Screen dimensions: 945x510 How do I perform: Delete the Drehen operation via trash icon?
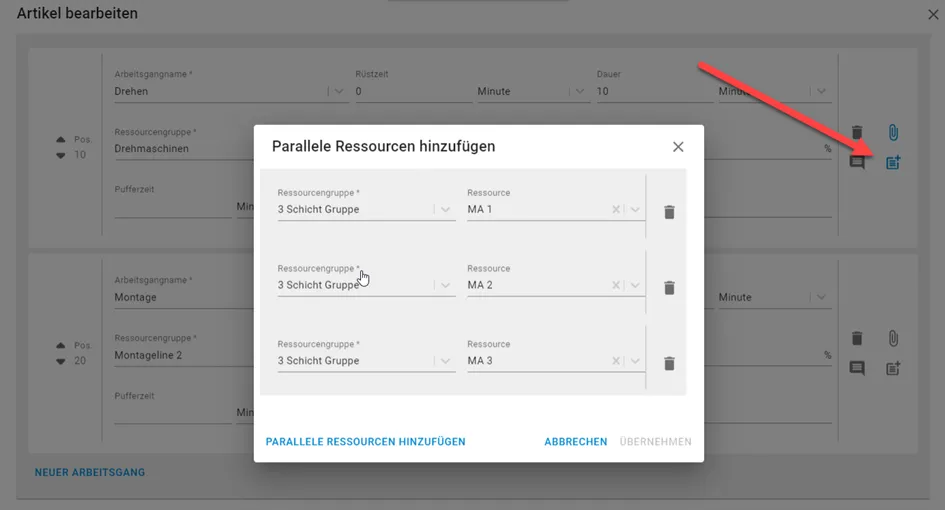tap(856, 132)
